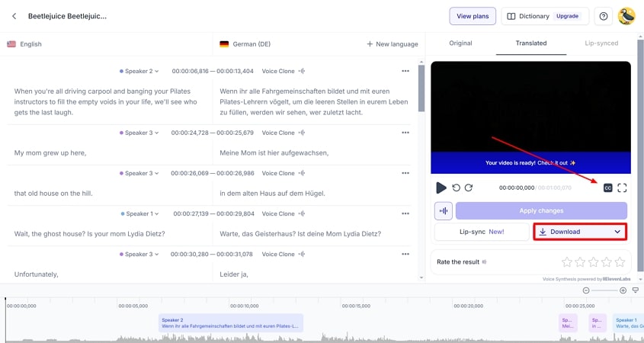Click project title 'Beetlejuice Beetlejuic...'
Image resolution: width=644 pixels, height=343 pixels.
tap(67, 16)
